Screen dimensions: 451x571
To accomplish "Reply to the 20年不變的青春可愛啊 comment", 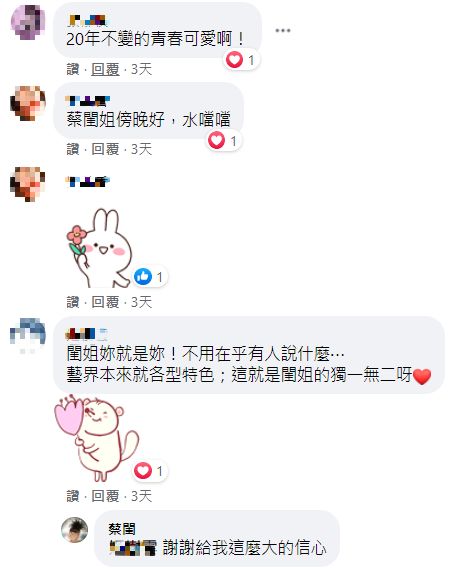I will click(105, 69).
